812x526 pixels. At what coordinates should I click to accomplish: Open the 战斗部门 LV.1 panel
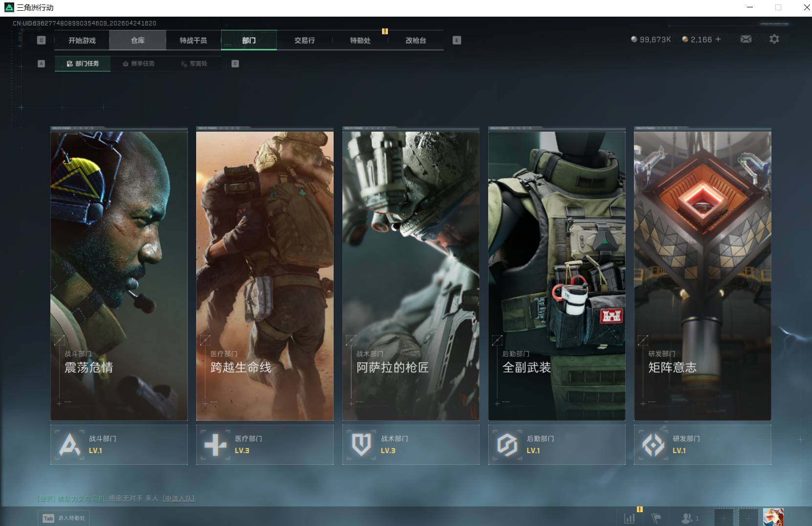click(x=119, y=445)
